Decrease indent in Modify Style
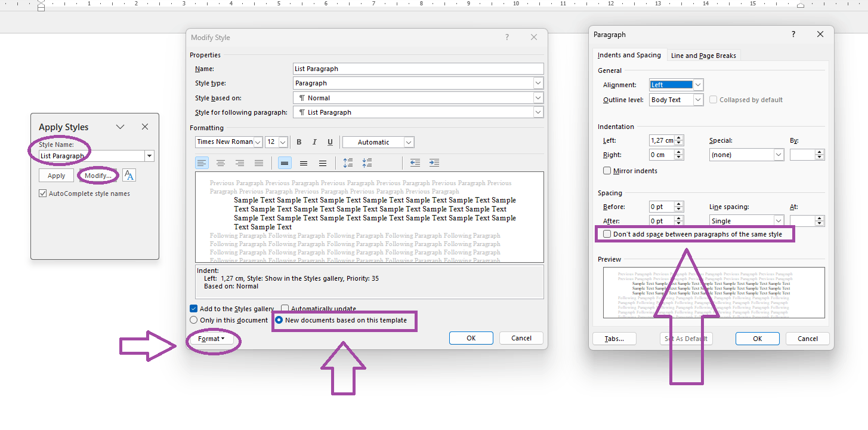The height and width of the screenshot is (430, 868). coord(415,163)
